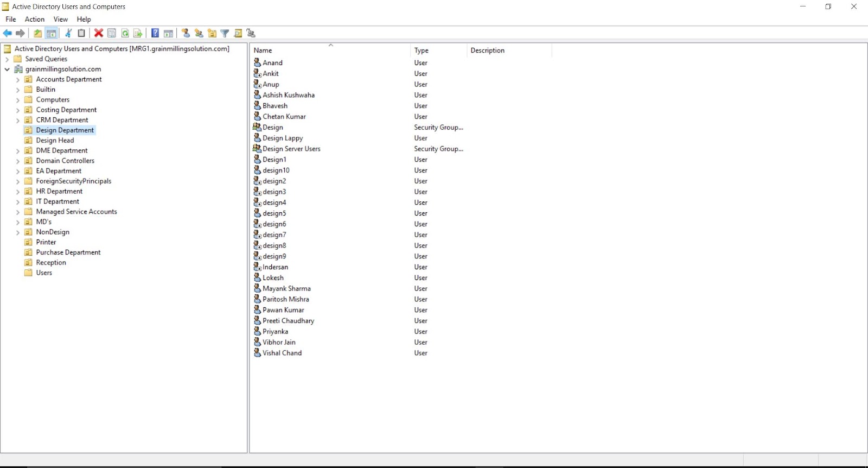Toggle the Show/Hide Action Pane icon
868x468 pixels.
coord(168,33)
